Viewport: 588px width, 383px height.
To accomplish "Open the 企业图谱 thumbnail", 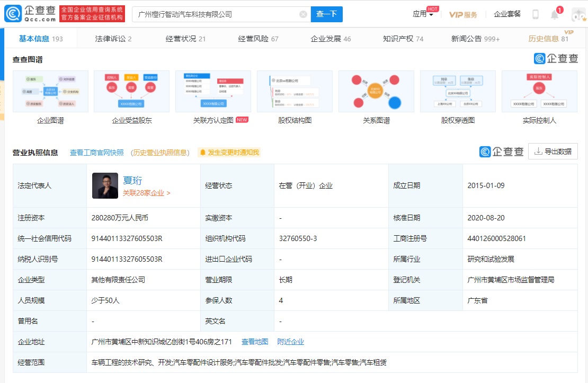I will click(x=51, y=91).
